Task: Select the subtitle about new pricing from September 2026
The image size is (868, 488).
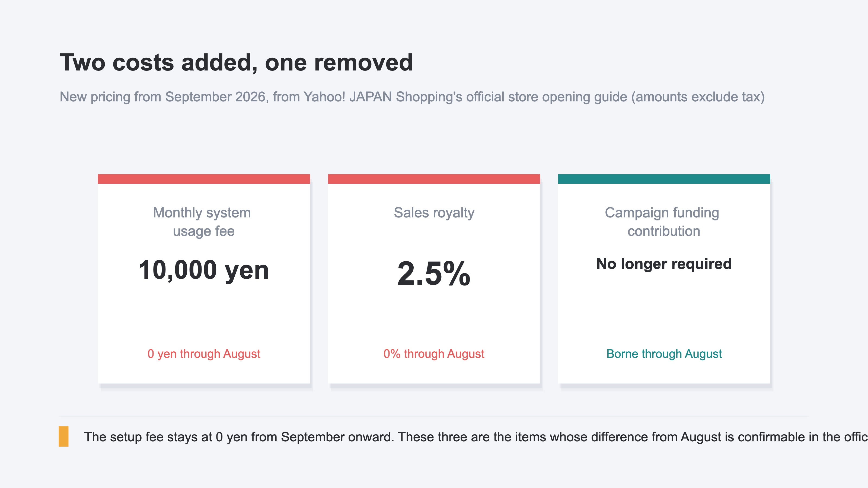Action: (412, 97)
